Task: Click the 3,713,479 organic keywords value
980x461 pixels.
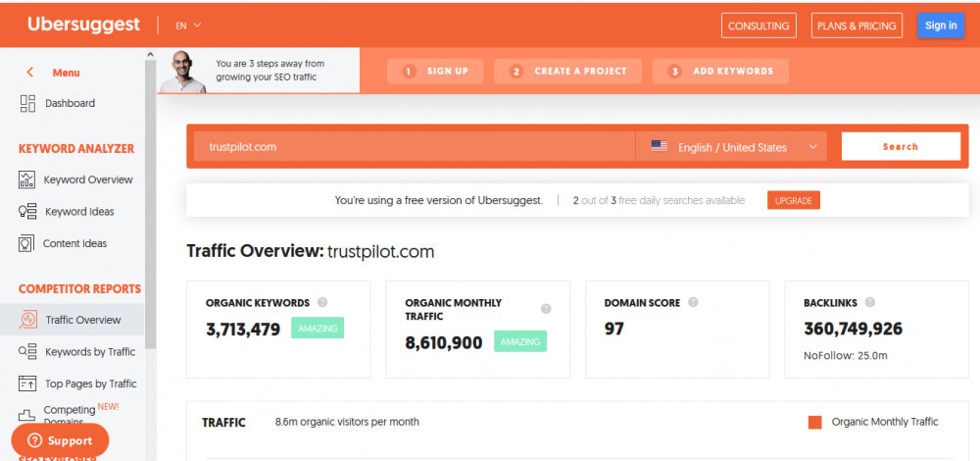Action: tap(243, 330)
